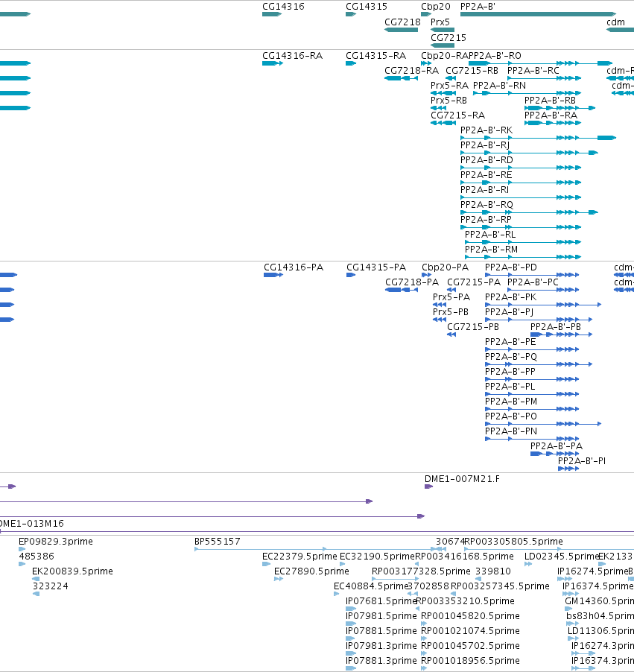Click transcript Prx5-RB label
The height and width of the screenshot is (672, 634).
(448, 101)
